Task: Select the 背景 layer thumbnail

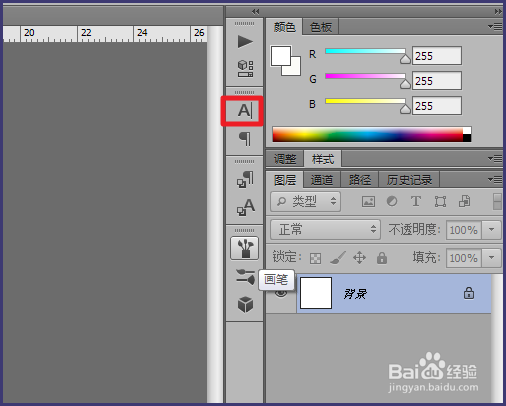Action: (316, 293)
